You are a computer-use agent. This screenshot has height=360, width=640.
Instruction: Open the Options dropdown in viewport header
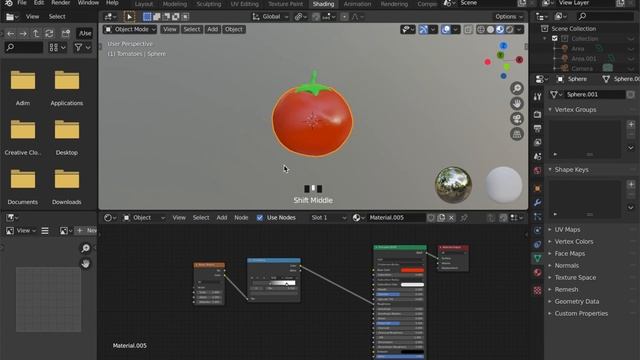pos(509,17)
